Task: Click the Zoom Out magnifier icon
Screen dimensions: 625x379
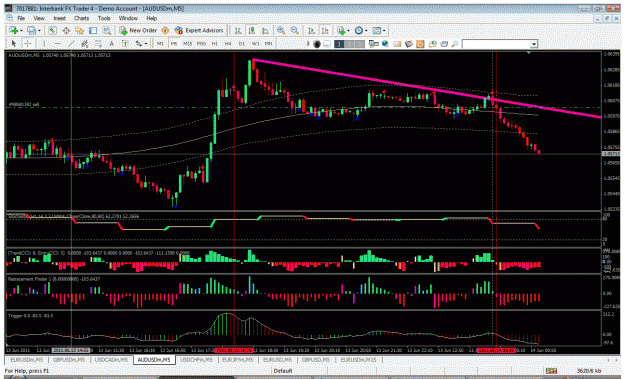Action: click(295, 30)
